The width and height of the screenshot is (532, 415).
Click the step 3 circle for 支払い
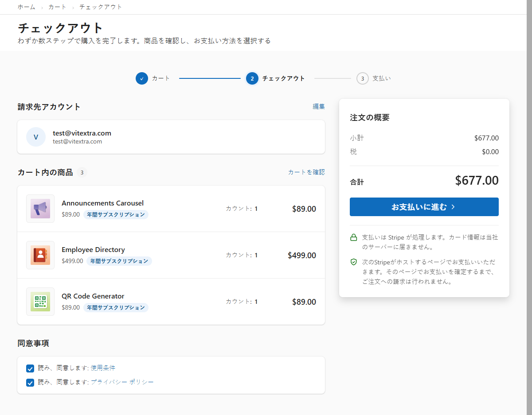click(x=363, y=78)
